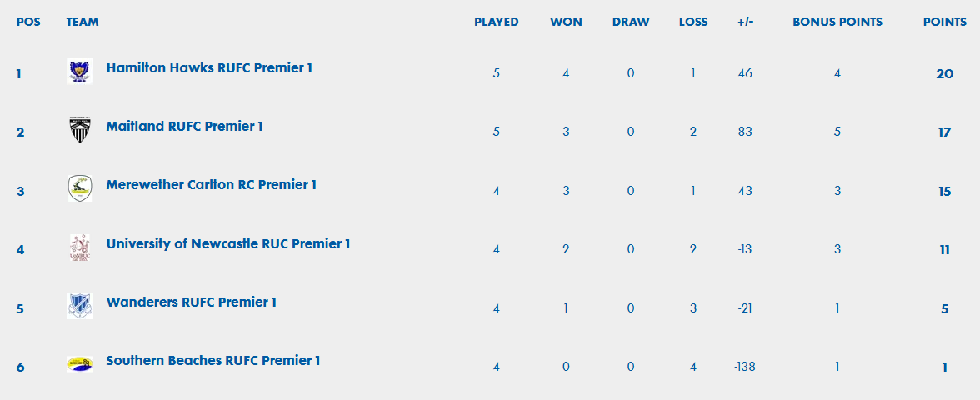The image size is (980, 400).
Task: Open University of Newcastle RUC Premier 1 link
Action: coord(228,243)
